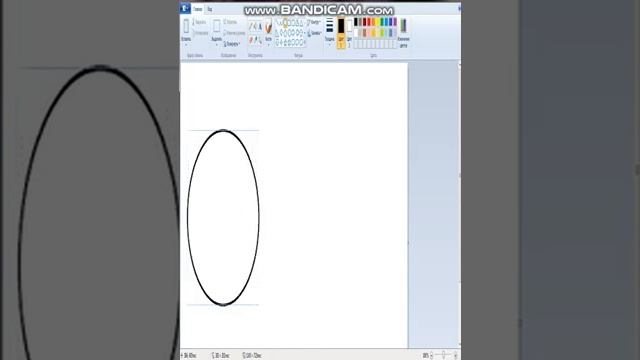Select the Color picker eyedropper tool

(256, 40)
